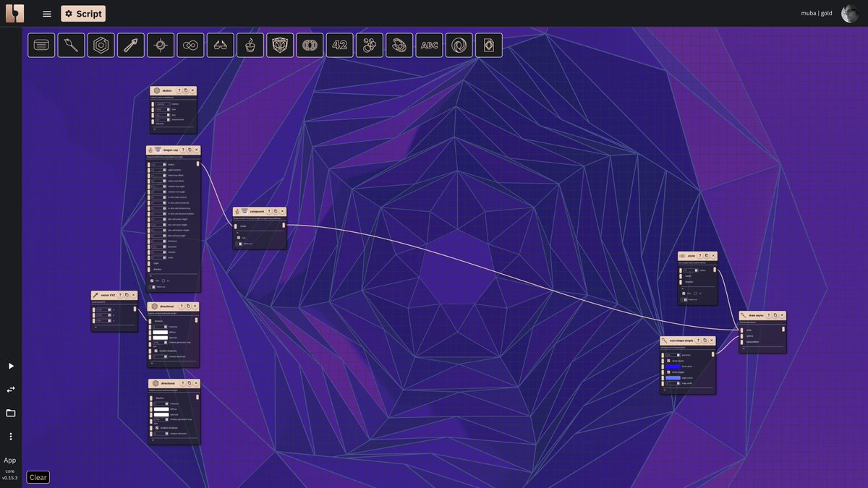Screen dimensions: 868x488
Task: Toggle draw checkbox in dragon cup node
Action: [x=152, y=281]
